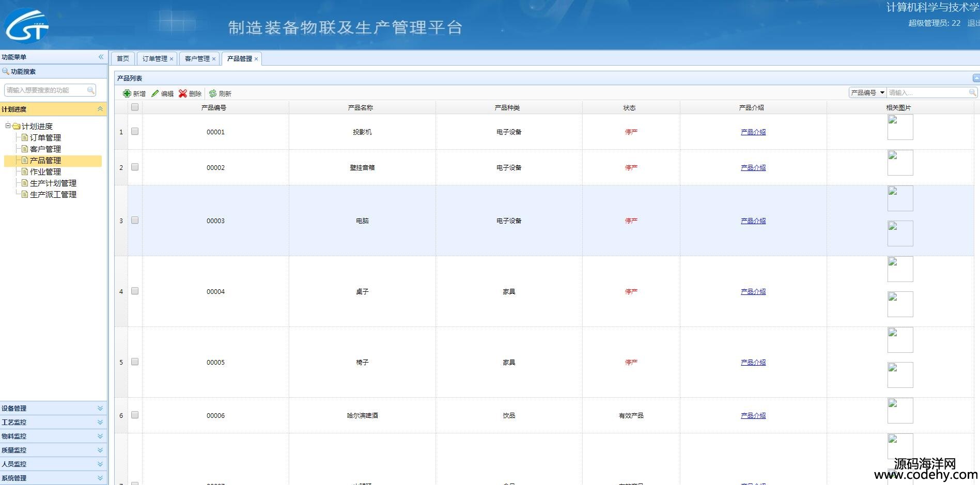This screenshot has width=980, height=485.
Task: Switch to the 客户管理 tab
Action: click(197, 59)
